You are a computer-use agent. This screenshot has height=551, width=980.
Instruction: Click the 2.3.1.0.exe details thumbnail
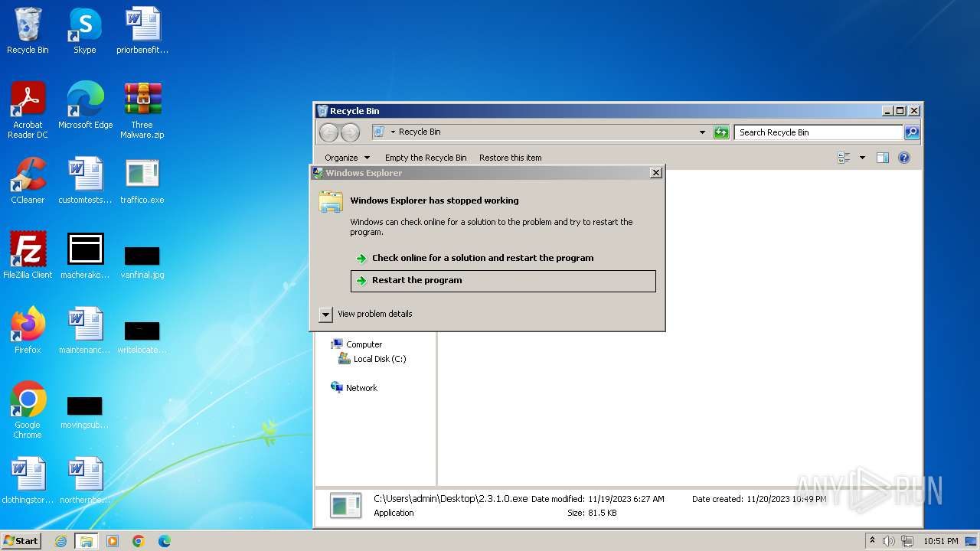point(346,506)
